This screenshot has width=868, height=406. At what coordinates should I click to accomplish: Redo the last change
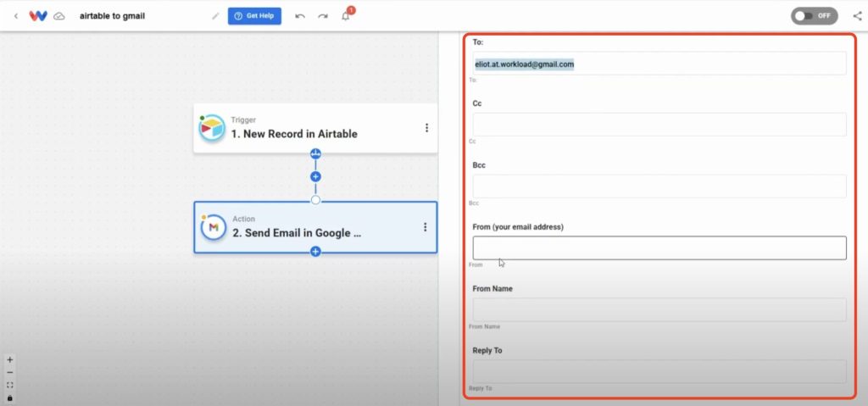point(323,16)
